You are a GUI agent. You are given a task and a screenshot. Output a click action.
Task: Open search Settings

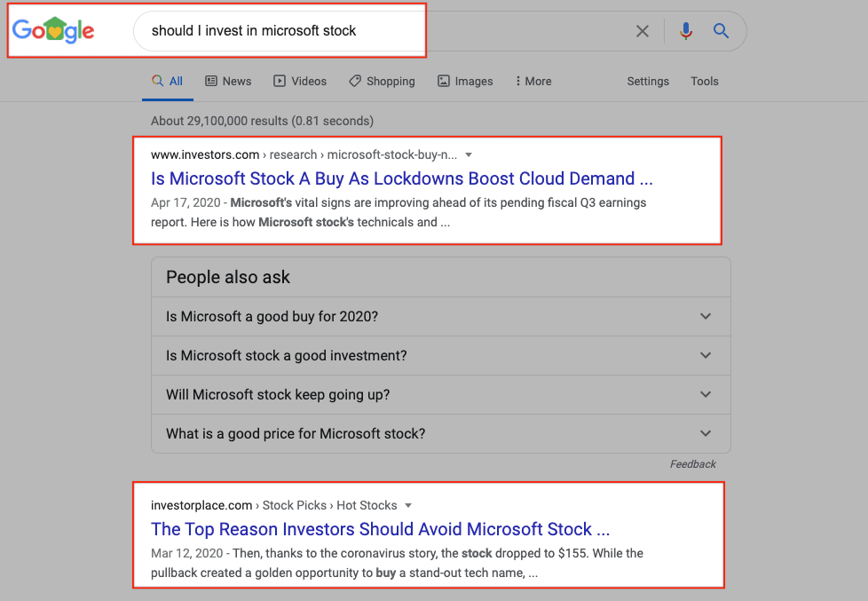pos(648,81)
